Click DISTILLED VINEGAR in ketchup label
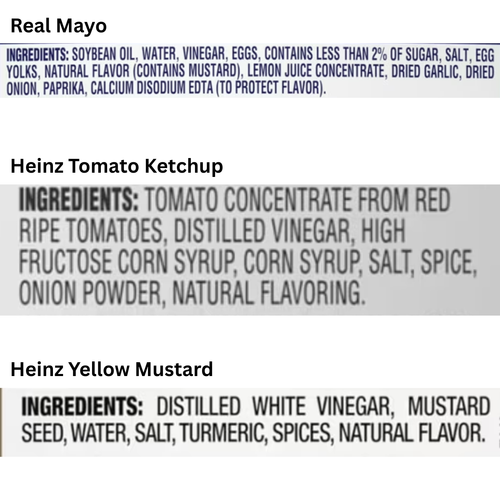The image size is (500, 500). 263,231
